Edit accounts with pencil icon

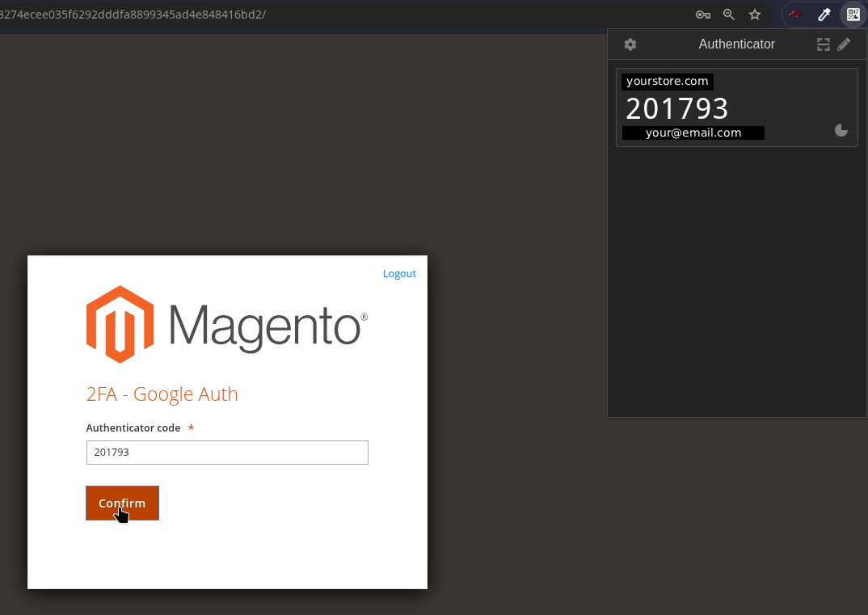tap(844, 44)
